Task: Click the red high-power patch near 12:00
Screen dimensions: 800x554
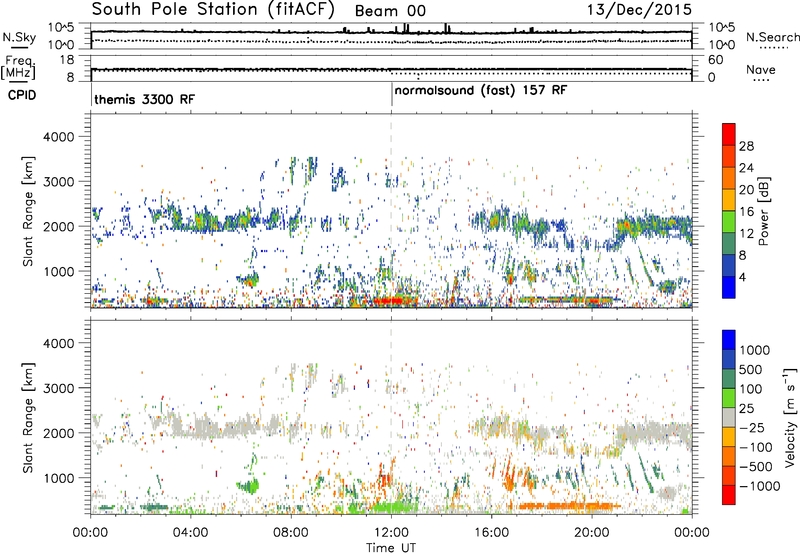Action: pyautogui.click(x=389, y=300)
